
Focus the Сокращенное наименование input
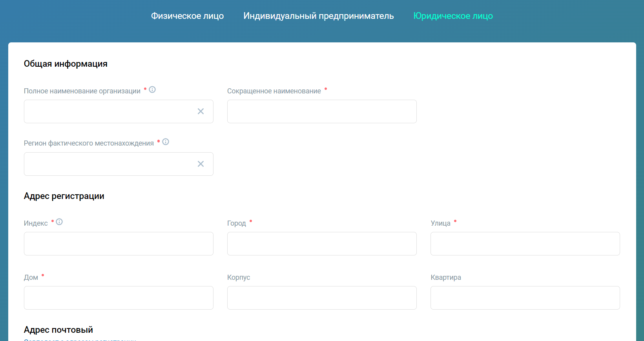[x=322, y=111]
